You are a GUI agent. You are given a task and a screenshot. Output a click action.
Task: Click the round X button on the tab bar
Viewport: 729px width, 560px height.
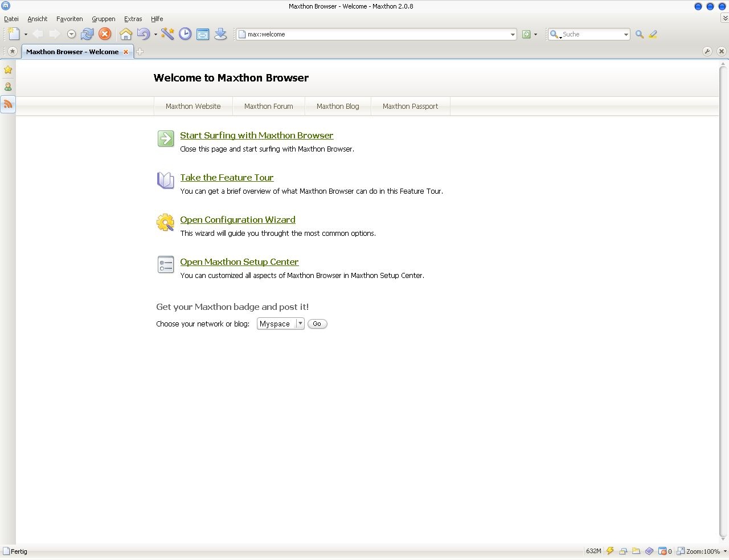pyautogui.click(x=722, y=51)
